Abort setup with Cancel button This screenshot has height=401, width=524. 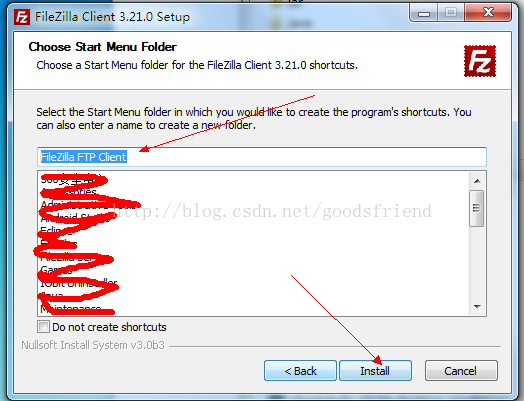pyautogui.click(x=461, y=371)
